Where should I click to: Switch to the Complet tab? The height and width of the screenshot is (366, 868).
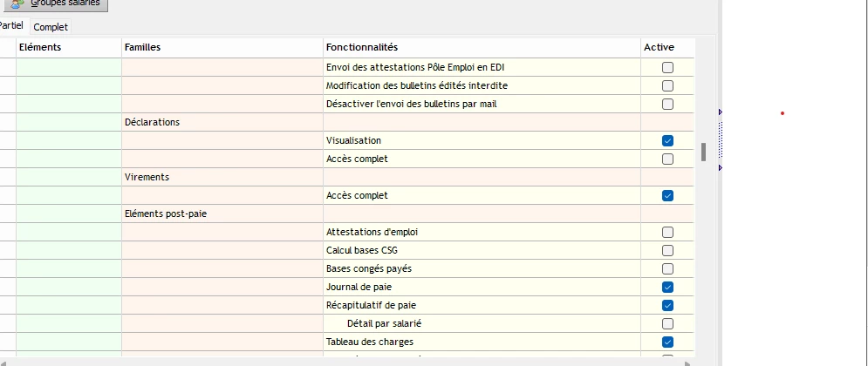click(51, 27)
